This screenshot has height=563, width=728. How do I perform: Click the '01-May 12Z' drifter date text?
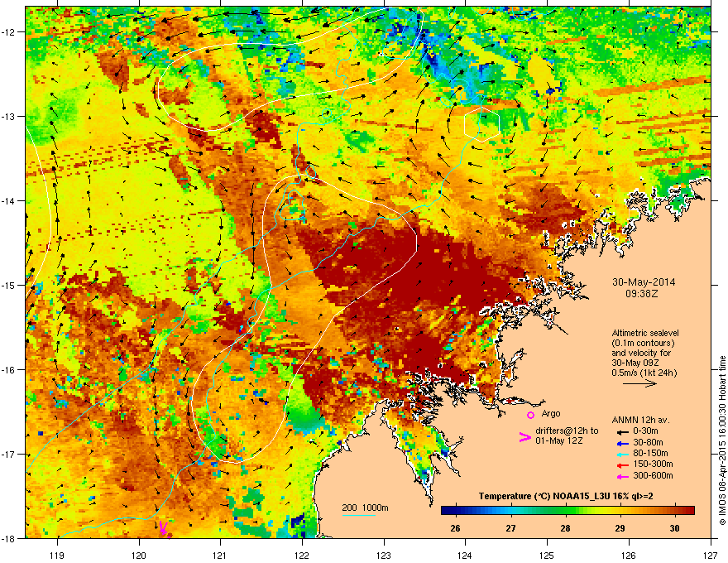[558, 440]
